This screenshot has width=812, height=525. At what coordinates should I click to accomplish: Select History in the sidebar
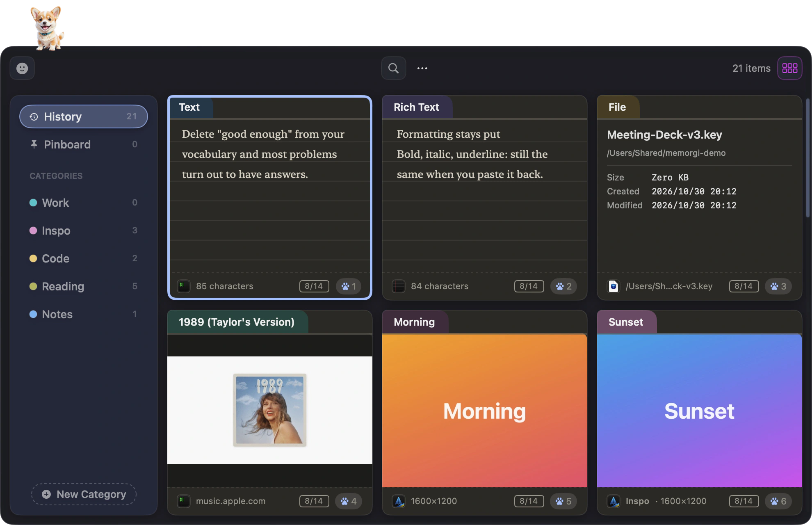pyautogui.click(x=84, y=116)
